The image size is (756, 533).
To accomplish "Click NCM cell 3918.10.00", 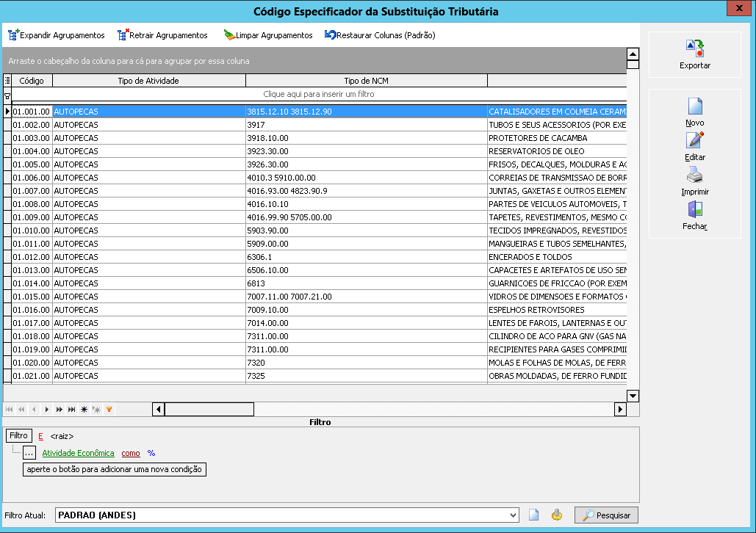I will coord(367,138).
